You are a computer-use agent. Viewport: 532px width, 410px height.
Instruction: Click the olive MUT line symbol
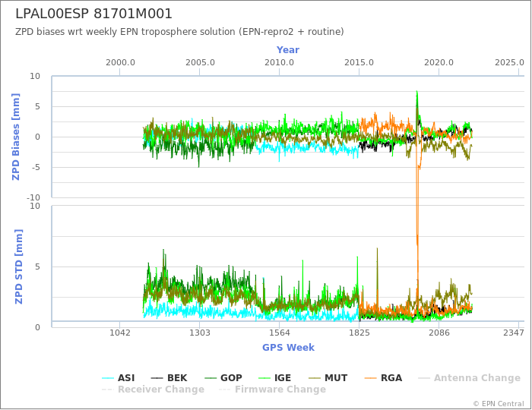tap(315, 378)
